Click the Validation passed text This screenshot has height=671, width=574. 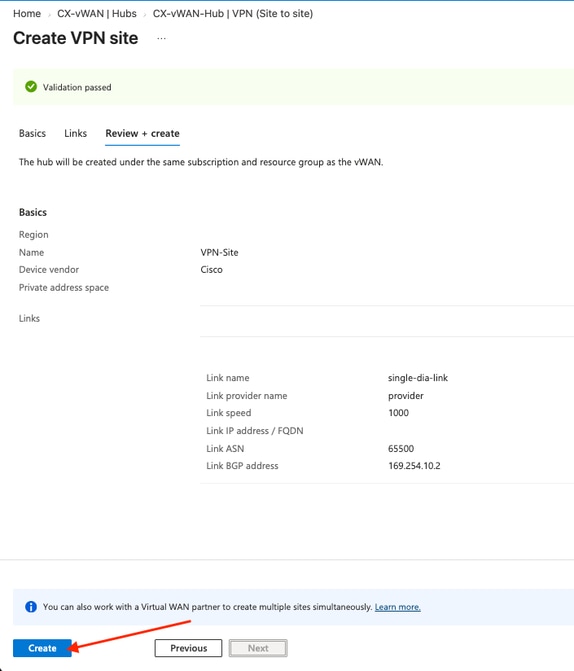(77, 87)
